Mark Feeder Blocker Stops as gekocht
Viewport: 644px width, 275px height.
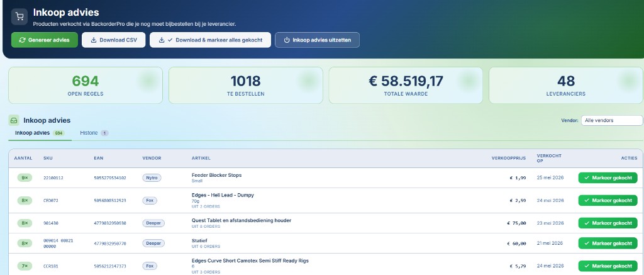pos(608,178)
